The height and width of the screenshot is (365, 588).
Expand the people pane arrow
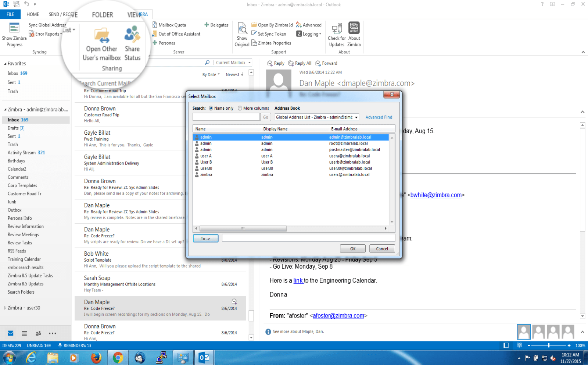tap(582, 332)
